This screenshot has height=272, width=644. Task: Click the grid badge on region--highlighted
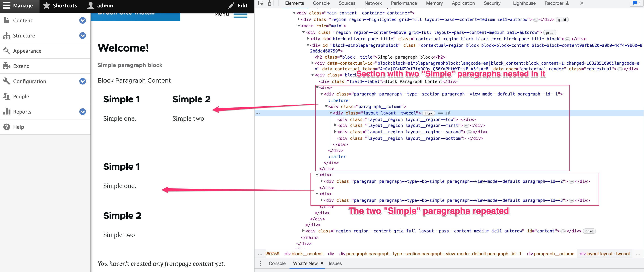coord(562,20)
